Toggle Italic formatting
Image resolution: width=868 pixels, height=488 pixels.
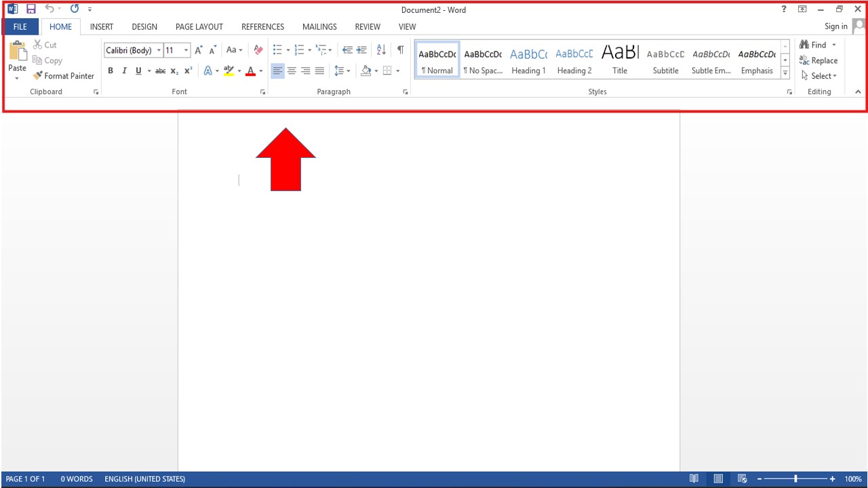pos(124,70)
